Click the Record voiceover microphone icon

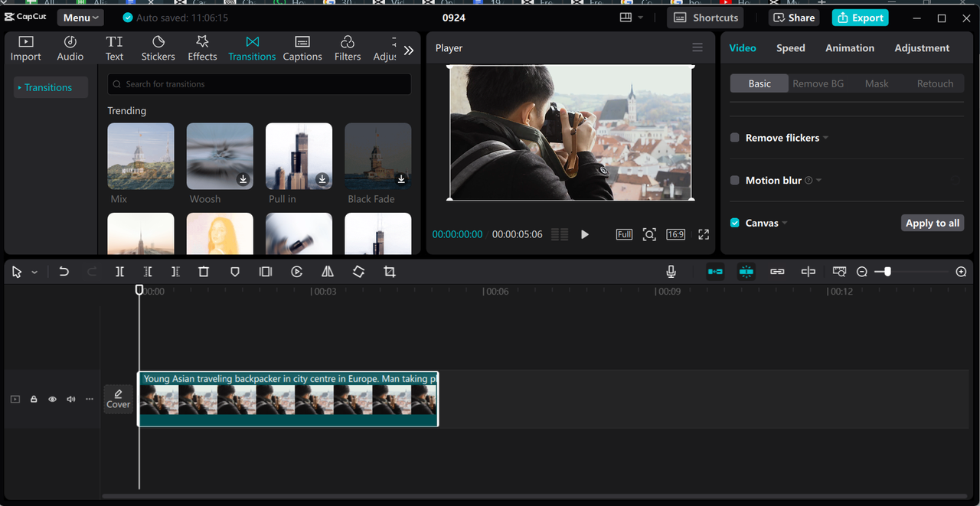click(671, 272)
